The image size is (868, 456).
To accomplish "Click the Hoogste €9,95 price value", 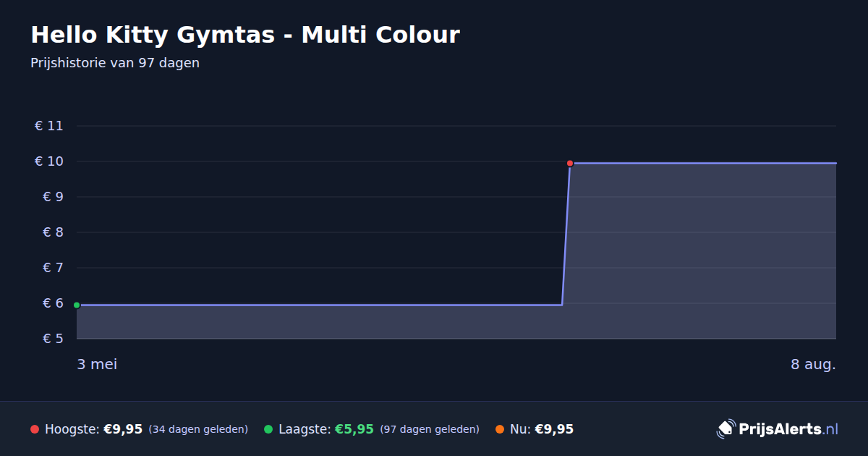I will pyautogui.click(x=123, y=429).
